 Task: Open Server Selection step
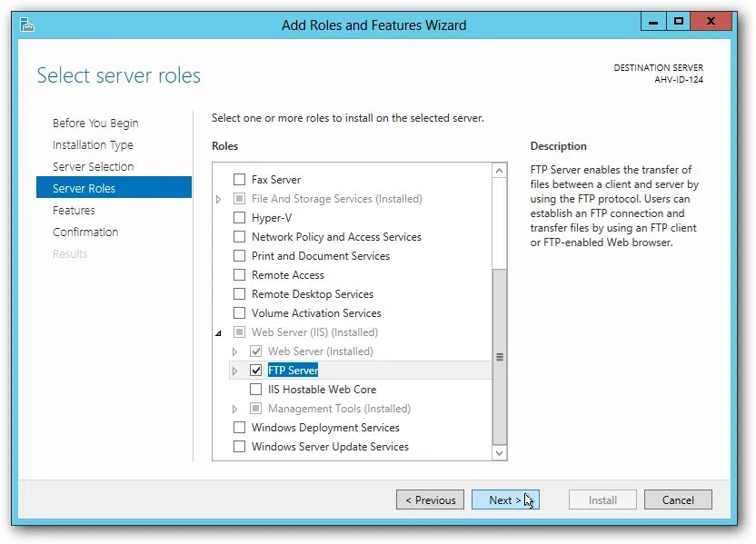click(x=93, y=166)
